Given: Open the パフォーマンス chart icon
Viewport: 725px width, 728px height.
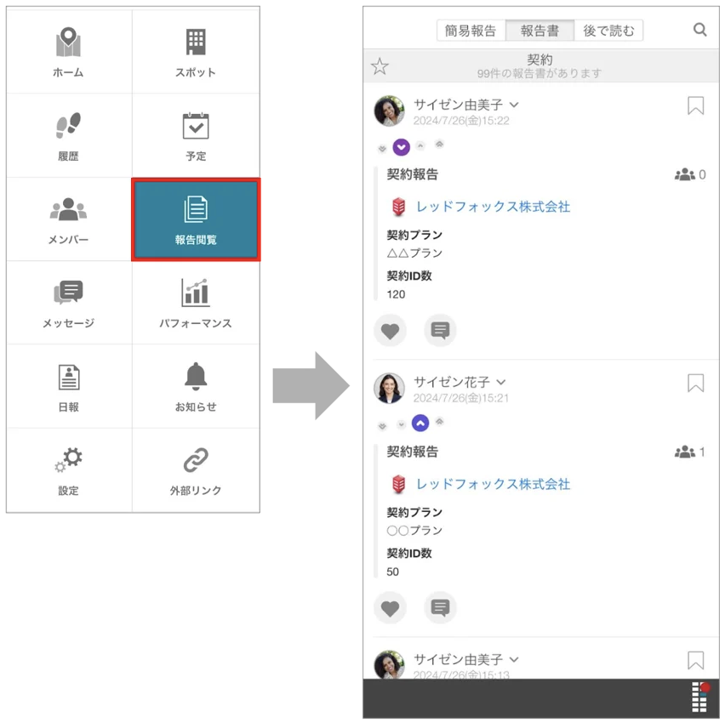Looking at the screenshot, I should pyautogui.click(x=196, y=293).
